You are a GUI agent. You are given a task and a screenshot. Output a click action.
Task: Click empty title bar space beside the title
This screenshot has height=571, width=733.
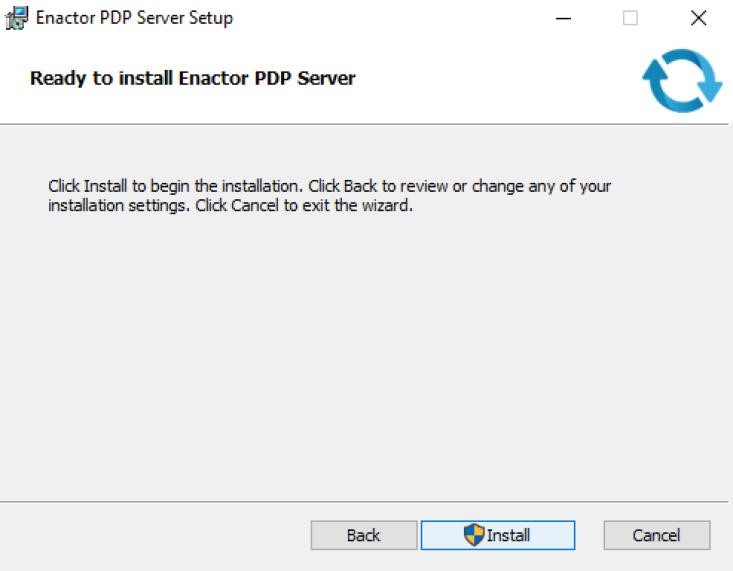[400, 18]
